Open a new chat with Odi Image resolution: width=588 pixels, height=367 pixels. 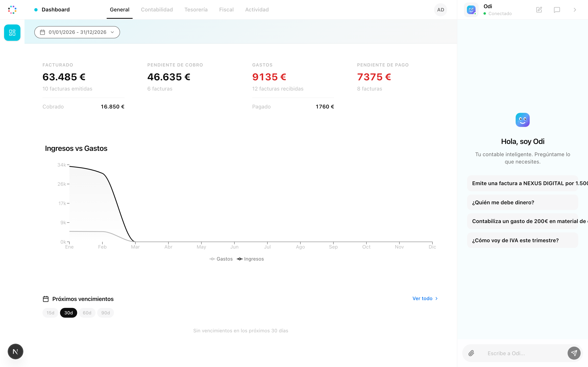(x=539, y=10)
